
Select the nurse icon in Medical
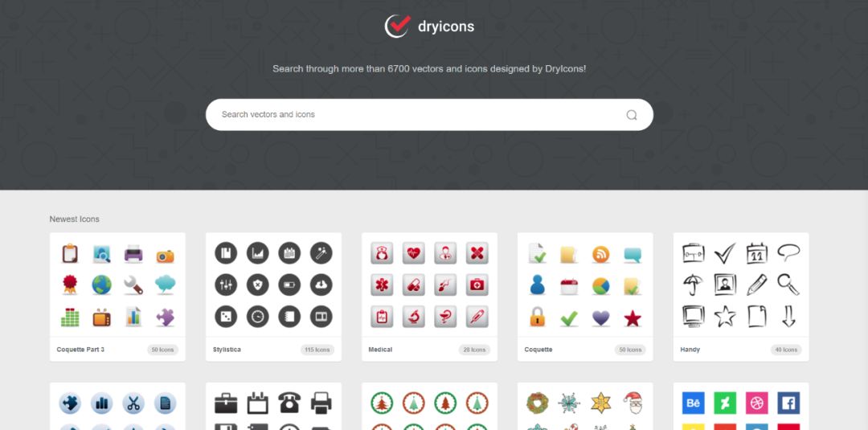point(382,253)
